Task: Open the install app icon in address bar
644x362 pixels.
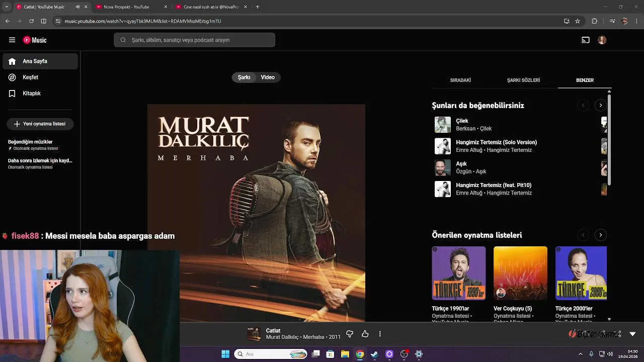Action: [x=567, y=21]
